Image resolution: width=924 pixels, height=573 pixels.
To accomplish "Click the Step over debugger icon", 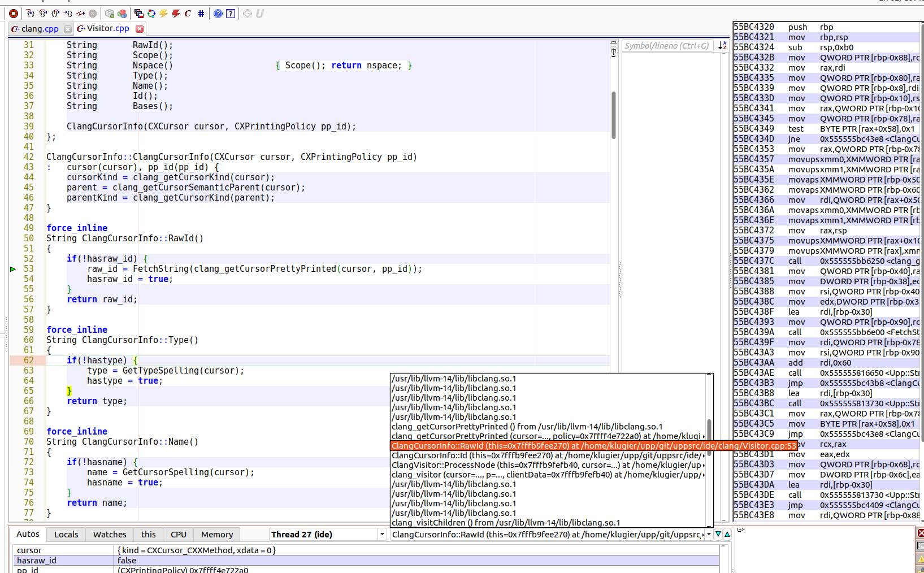I will pos(43,14).
